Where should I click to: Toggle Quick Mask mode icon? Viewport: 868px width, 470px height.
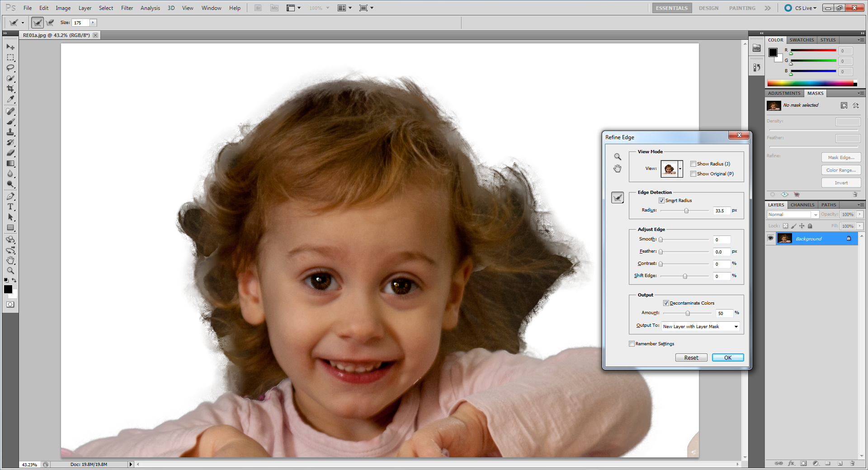coord(10,305)
